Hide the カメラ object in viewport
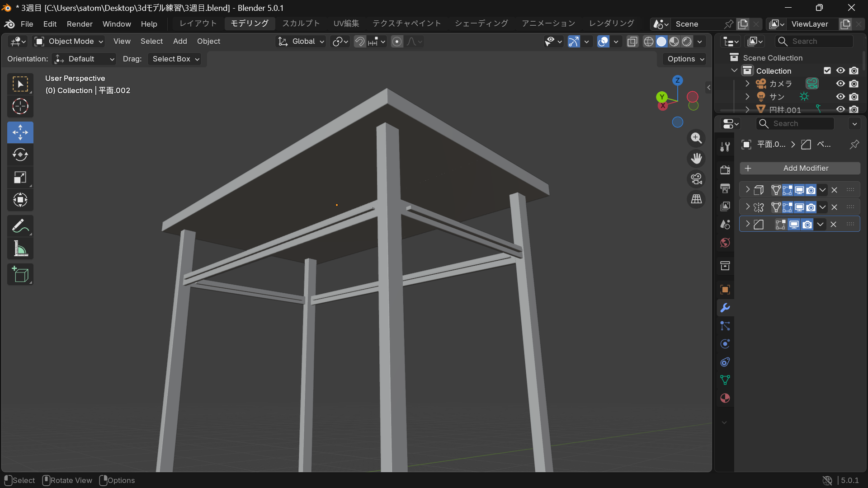This screenshot has width=868, height=488. (840, 84)
